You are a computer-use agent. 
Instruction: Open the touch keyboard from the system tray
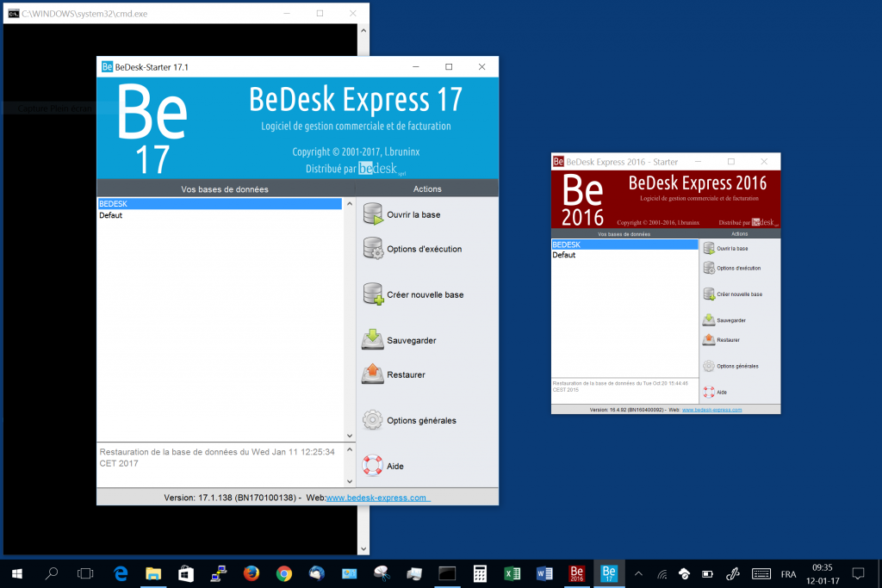761,573
